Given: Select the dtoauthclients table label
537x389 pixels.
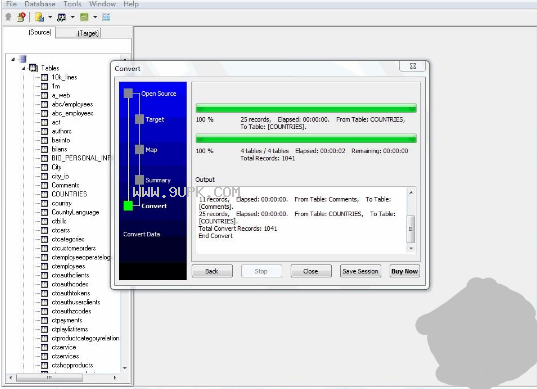Looking at the screenshot, I should [70, 275].
